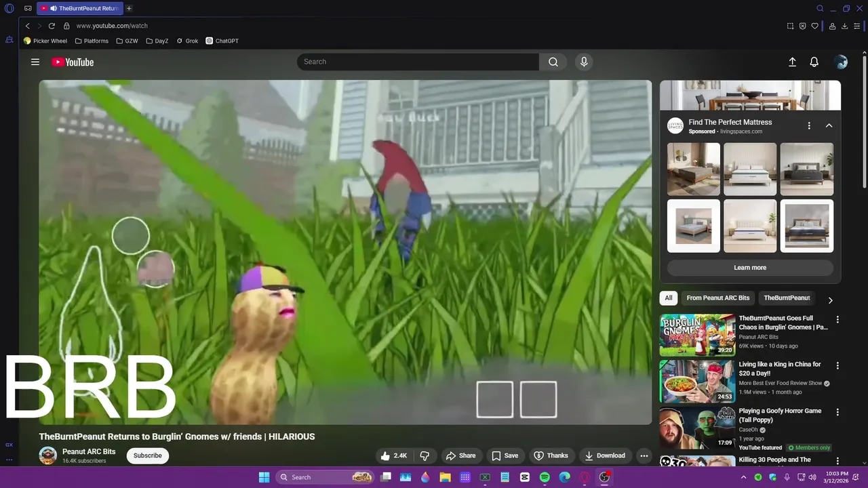Bookmark page with heart icon
The width and height of the screenshot is (868, 488).
pyautogui.click(x=814, y=26)
